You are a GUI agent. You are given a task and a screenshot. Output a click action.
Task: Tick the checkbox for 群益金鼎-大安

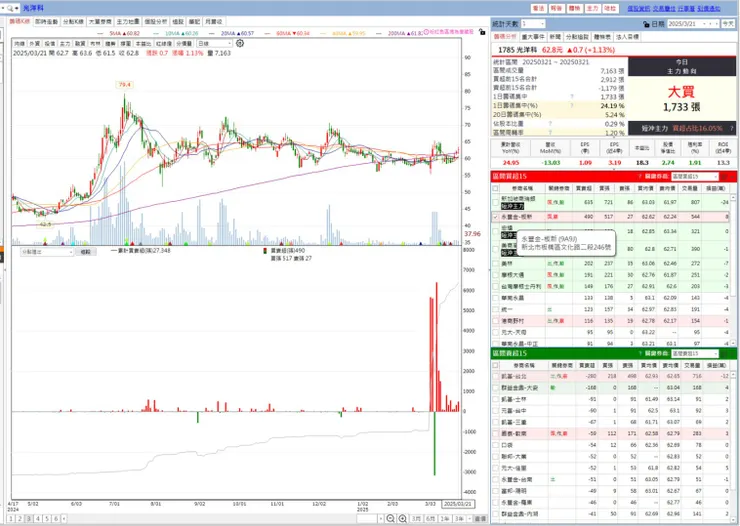tap(495, 388)
